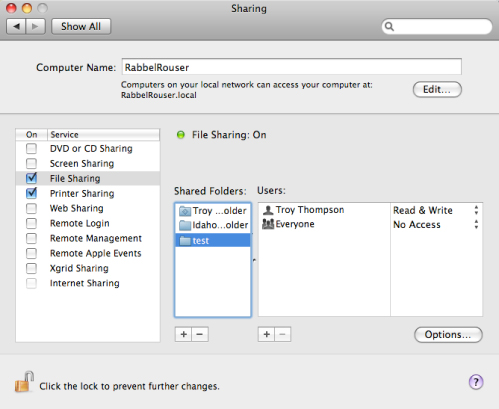Turn on Remote Login checkbox
This screenshot has height=409, width=499.
(x=31, y=223)
